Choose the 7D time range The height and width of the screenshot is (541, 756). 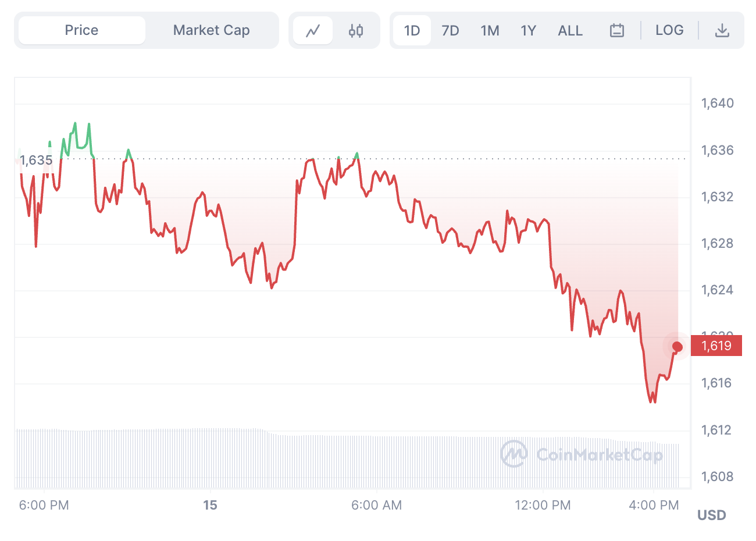tap(450, 30)
